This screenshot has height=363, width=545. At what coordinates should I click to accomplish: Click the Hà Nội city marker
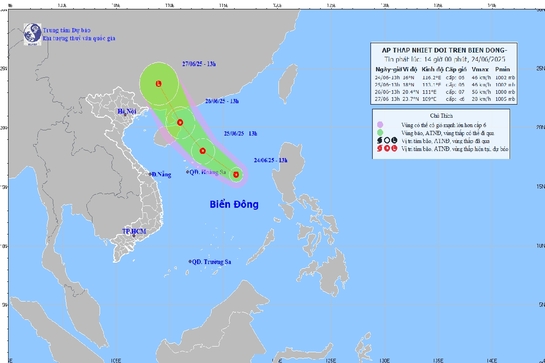(x=125, y=114)
